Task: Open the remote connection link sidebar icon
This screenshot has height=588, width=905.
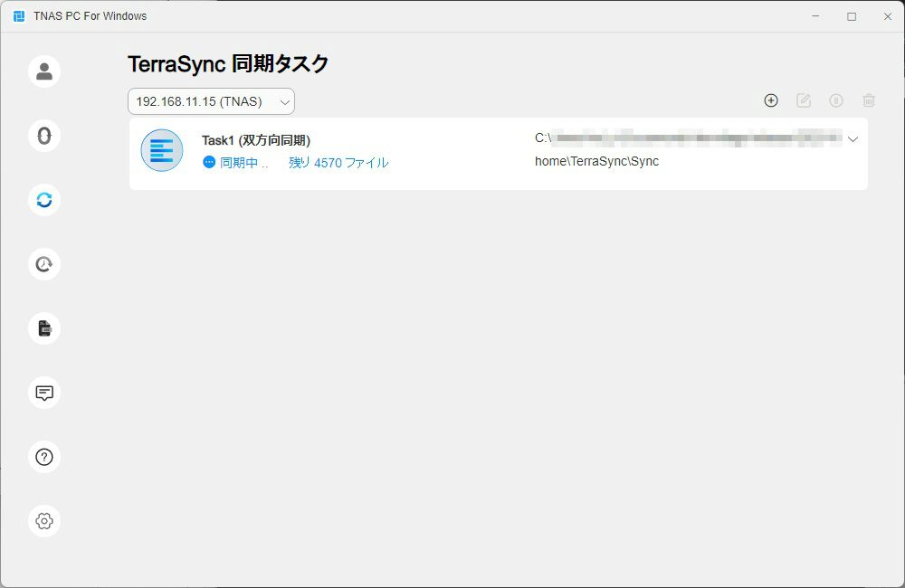Action: [44, 136]
